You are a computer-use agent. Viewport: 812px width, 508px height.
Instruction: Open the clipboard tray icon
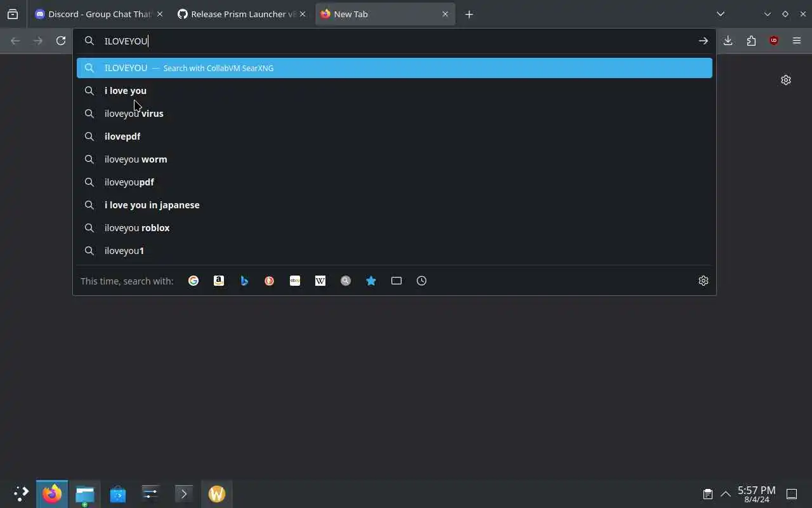click(708, 494)
